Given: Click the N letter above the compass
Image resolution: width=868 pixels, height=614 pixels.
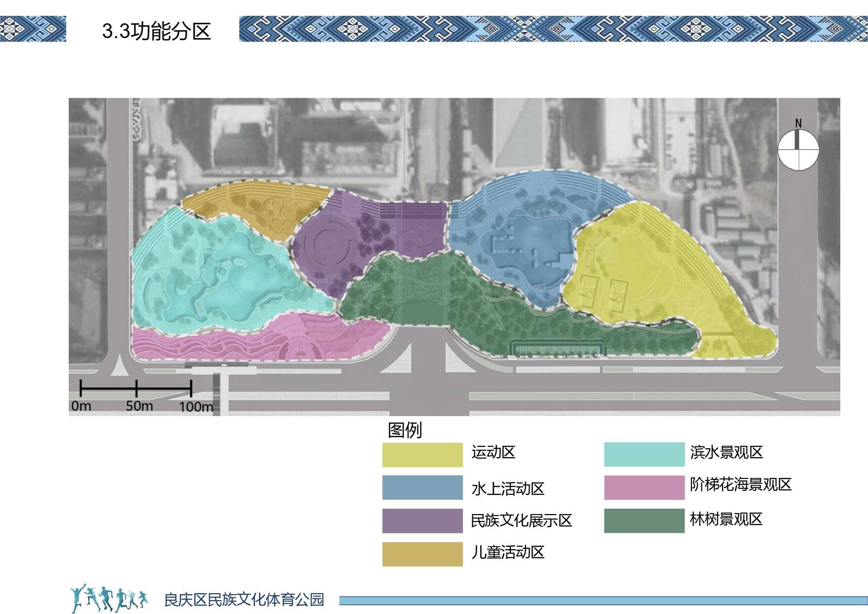Looking at the screenshot, I should pyautogui.click(x=798, y=123).
